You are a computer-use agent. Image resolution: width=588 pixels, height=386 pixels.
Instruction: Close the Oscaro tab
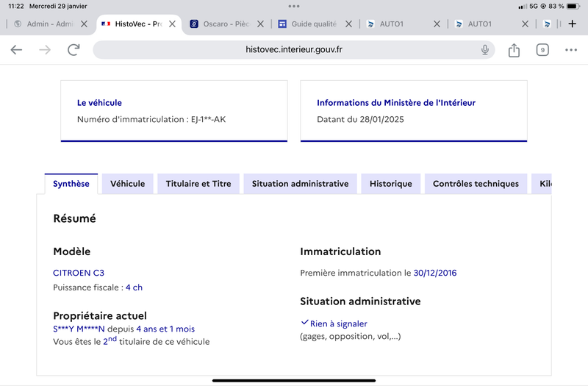(x=260, y=24)
